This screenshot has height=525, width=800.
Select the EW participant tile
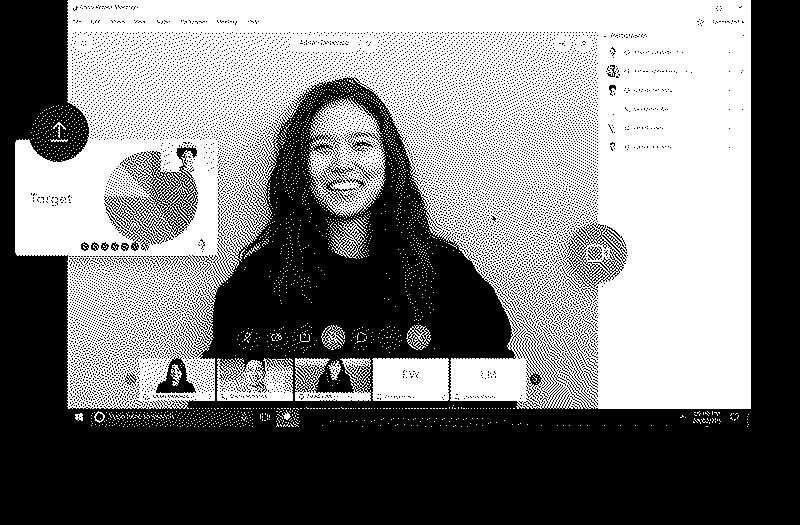point(410,378)
